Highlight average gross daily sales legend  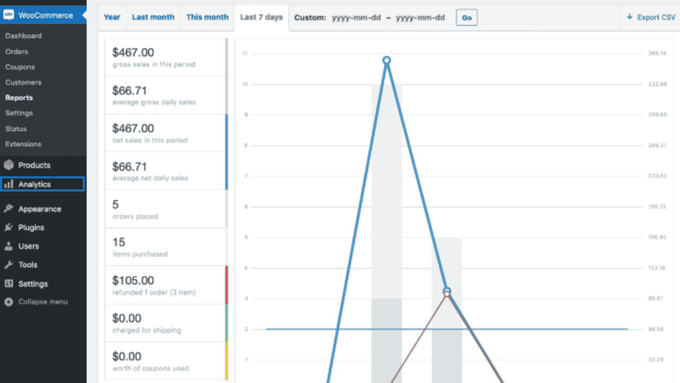166,95
